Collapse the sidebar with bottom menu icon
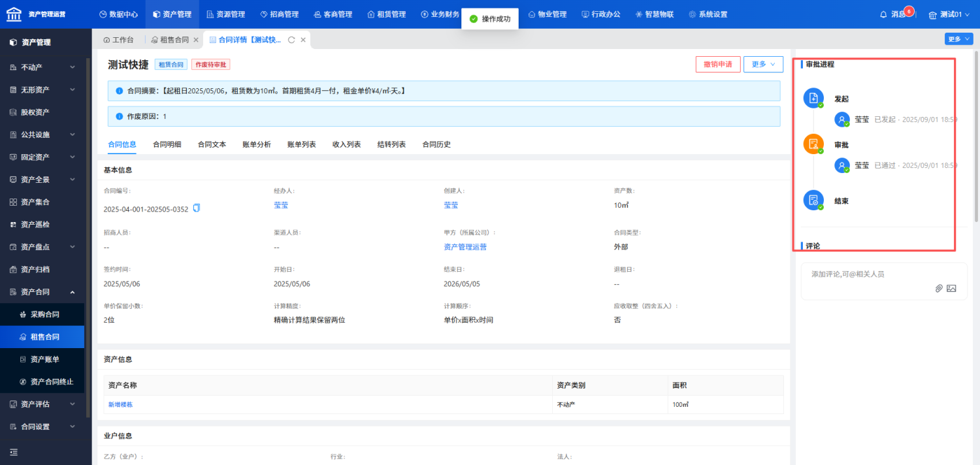 coord(13,452)
